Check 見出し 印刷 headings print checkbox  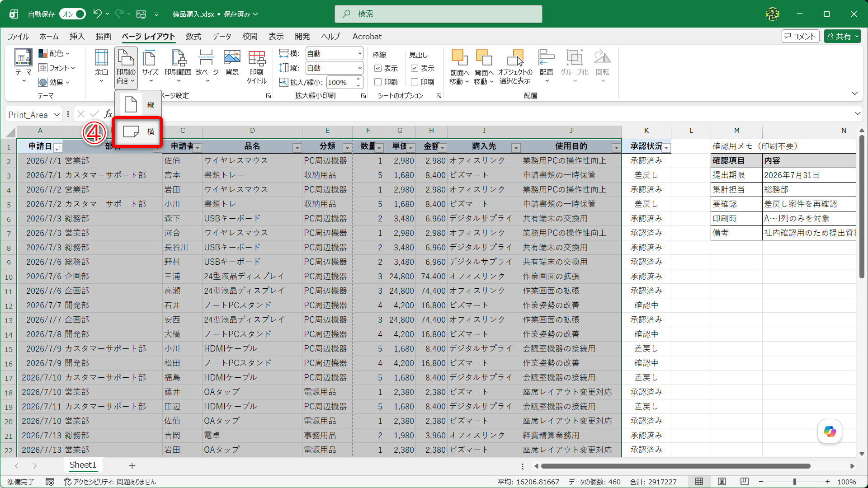click(x=415, y=82)
